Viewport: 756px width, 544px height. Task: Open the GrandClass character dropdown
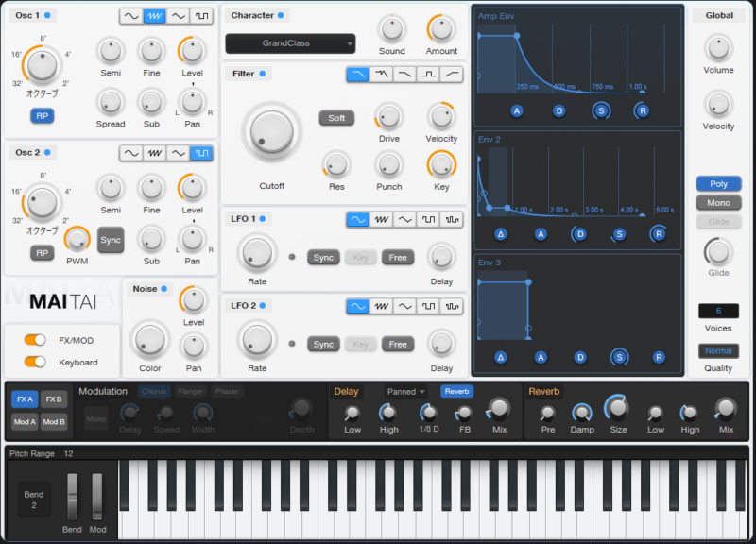[x=290, y=43]
